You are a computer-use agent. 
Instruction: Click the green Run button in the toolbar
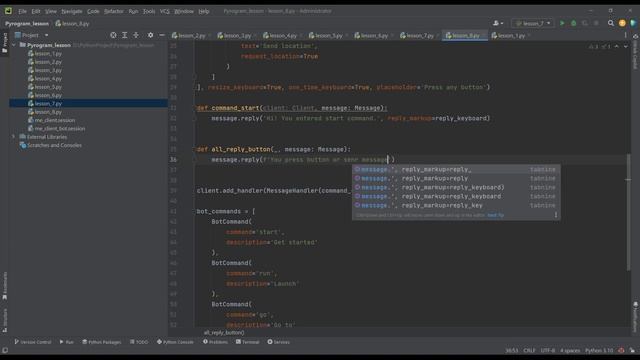click(x=562, y=23)
